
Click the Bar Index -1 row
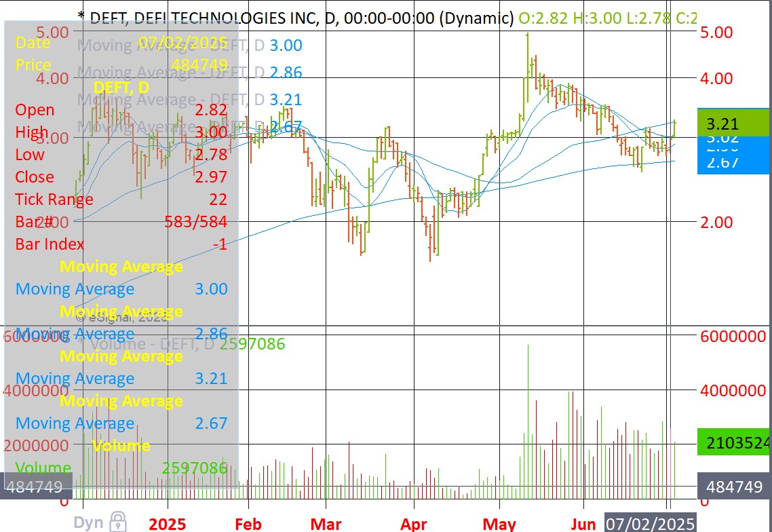121,244
